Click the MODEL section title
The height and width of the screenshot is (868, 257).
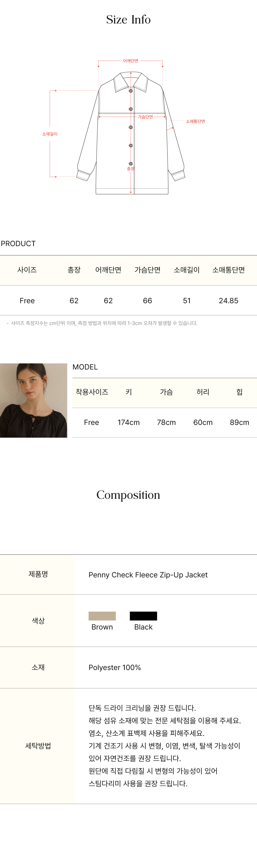click(x=85, y=367)
